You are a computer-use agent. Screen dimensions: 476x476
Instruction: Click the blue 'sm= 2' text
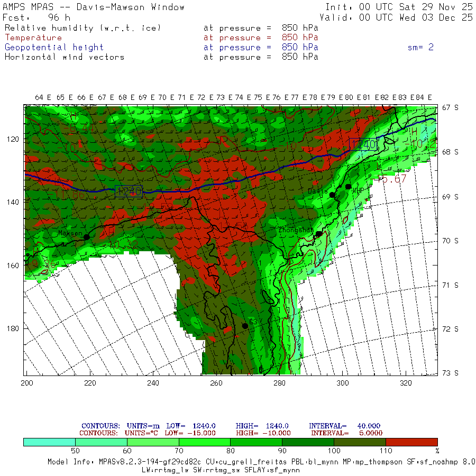[420, 48]
